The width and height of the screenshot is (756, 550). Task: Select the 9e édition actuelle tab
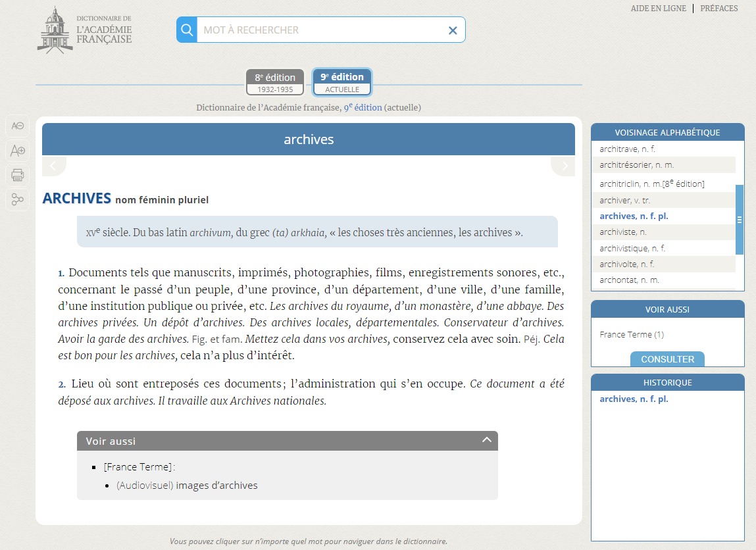pyautogui.click(x=342, y=82)
